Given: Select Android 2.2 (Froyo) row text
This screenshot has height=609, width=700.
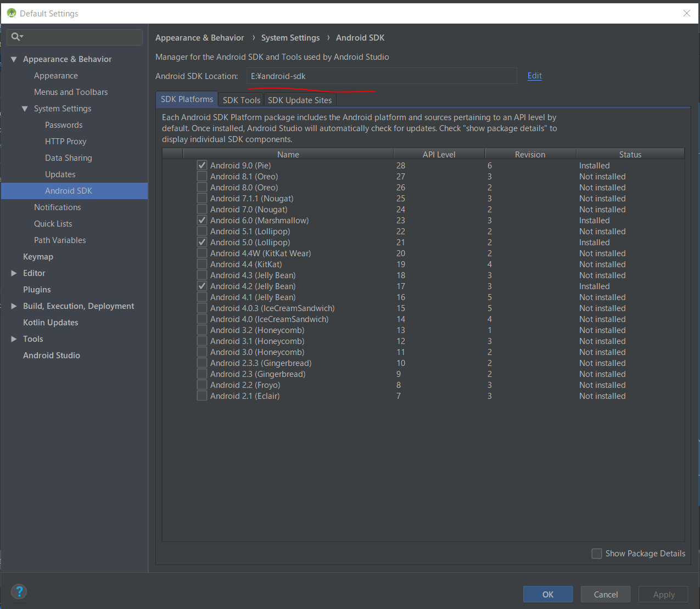Looking at the screenshot, I should (x=245, y=385).
